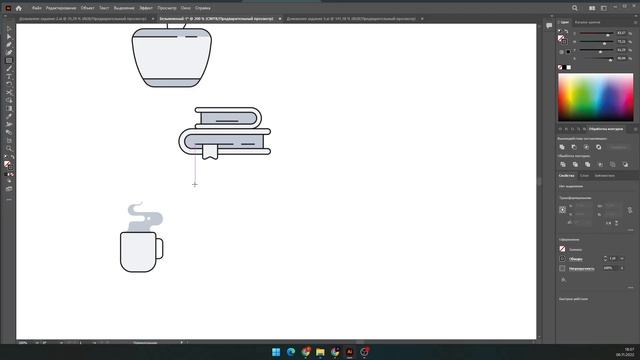This screenshot has width=640, height=360.
Task: Show more options in the Appearance section
Action: click(631, 288)
